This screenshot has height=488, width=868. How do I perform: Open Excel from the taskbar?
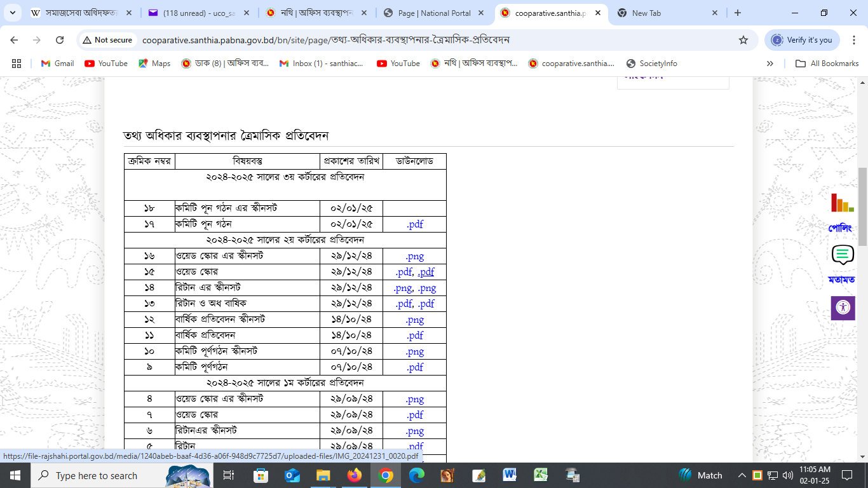click(541, 475)
